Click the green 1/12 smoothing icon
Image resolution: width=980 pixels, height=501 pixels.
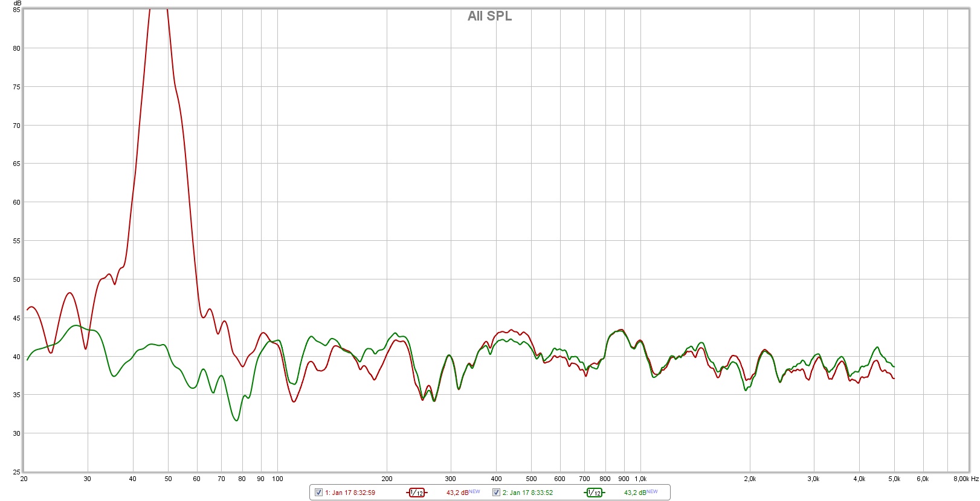point(594,493)
